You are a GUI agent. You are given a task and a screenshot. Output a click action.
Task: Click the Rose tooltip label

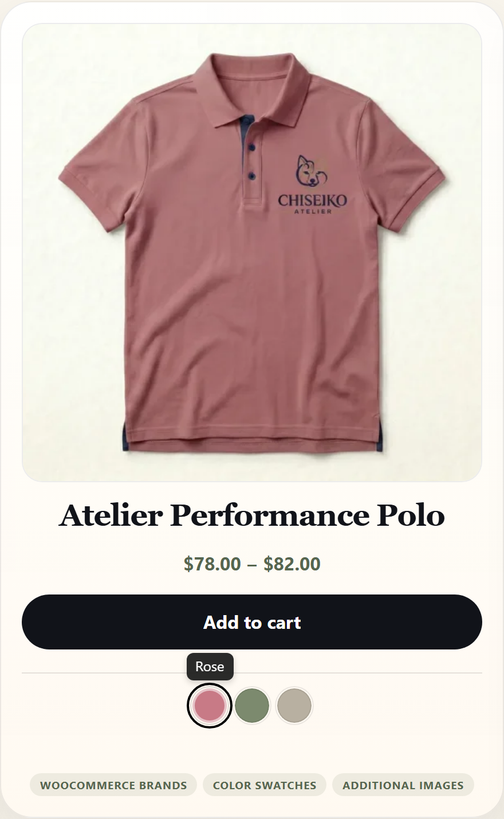(x=210, y=667)
